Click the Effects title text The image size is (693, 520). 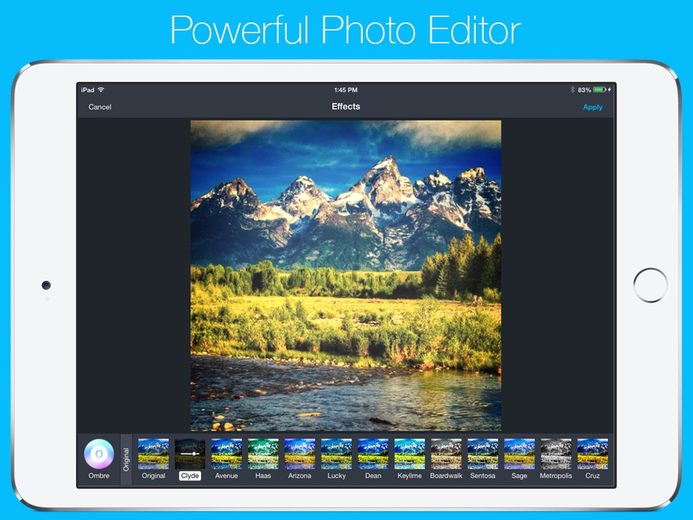(346, 106)
